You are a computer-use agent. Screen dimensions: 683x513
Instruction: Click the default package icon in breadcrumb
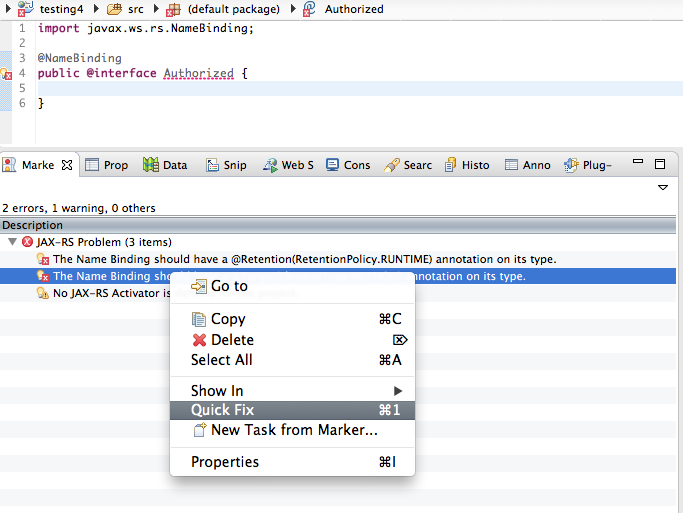(173, 9)
